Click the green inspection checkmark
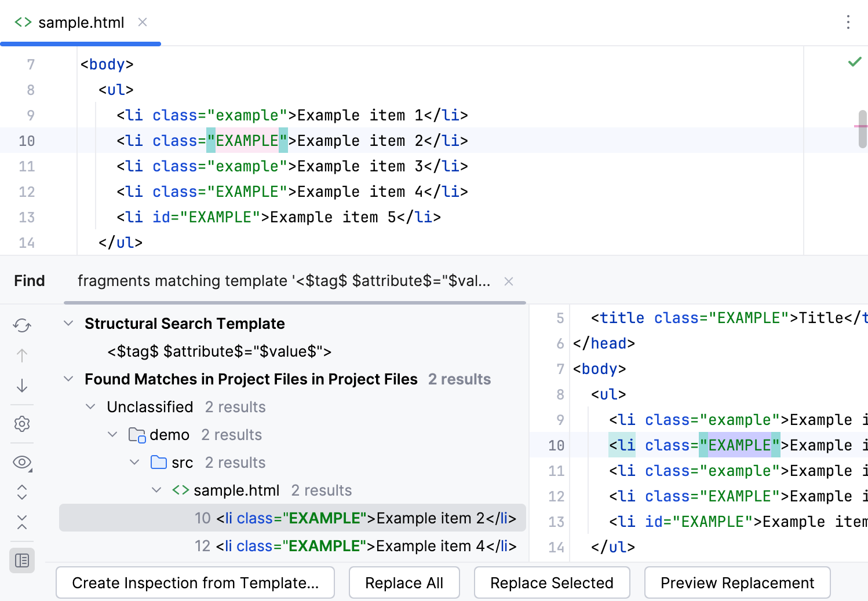The image size is (868, 601). [855, 62]
